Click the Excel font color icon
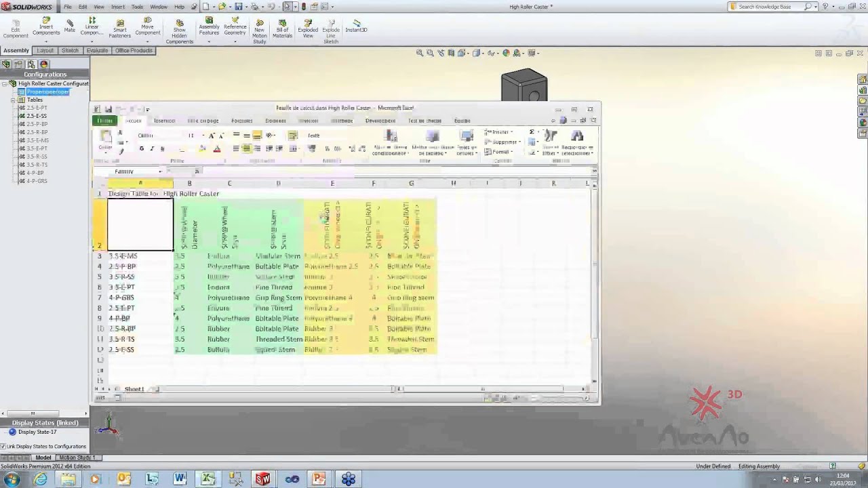 (x=217, y=148)
